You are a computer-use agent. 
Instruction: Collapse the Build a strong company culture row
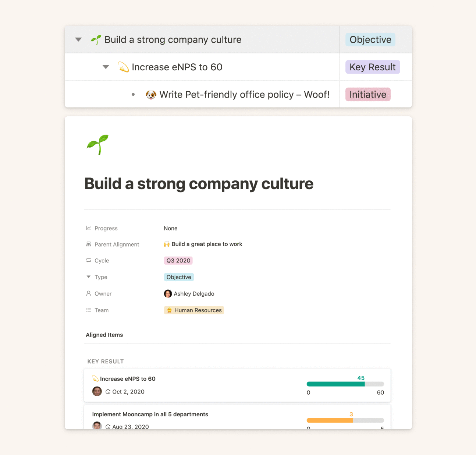tap(78, 39)
